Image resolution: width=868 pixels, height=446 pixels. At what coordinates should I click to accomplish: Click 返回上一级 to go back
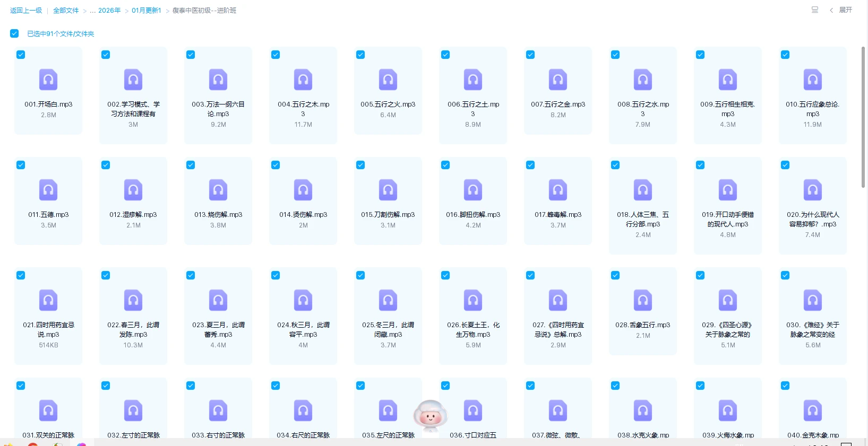pos(26,11)
